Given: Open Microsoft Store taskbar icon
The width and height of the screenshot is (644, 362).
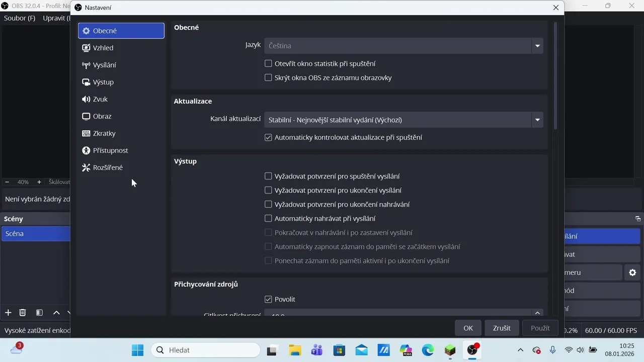Looking at the screenshot, I should 339,350.
